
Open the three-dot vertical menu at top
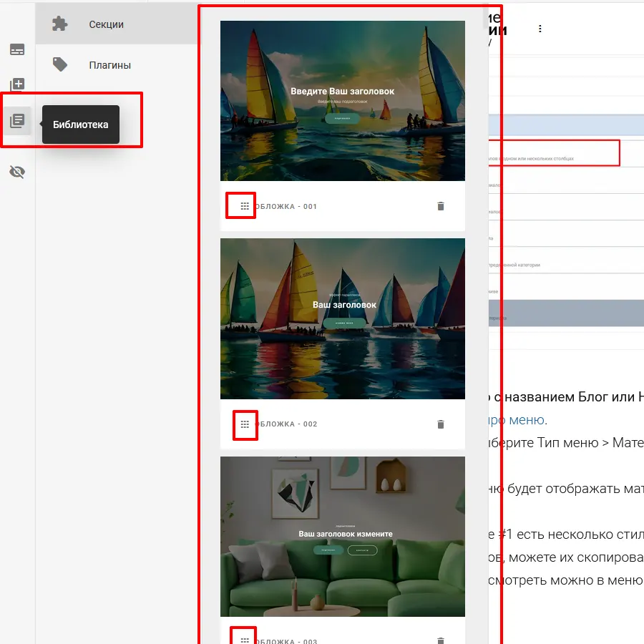[x=540, y=29]
